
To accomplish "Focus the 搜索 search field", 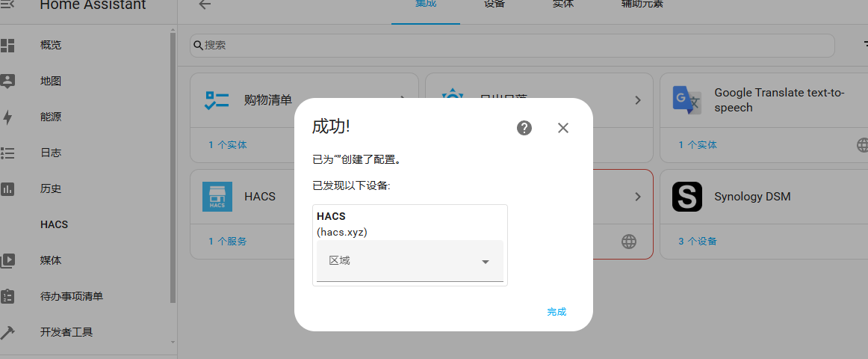I will point(512,46).
